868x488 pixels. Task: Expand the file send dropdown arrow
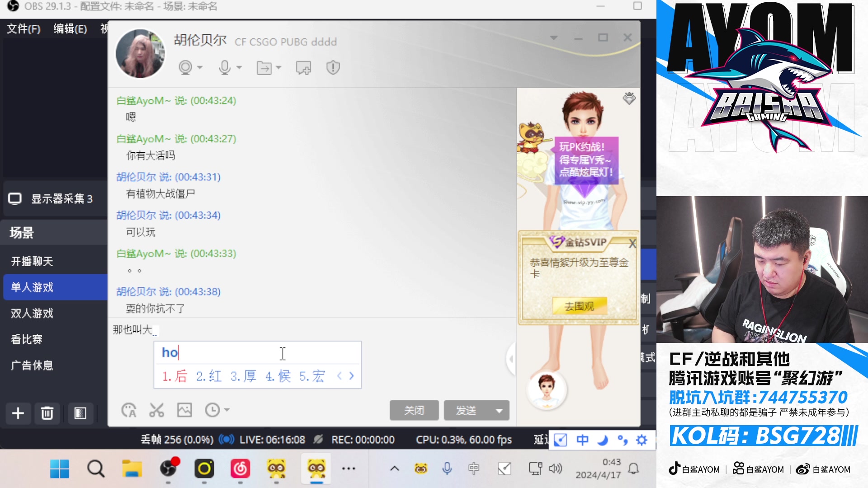(x=278, y=68)
